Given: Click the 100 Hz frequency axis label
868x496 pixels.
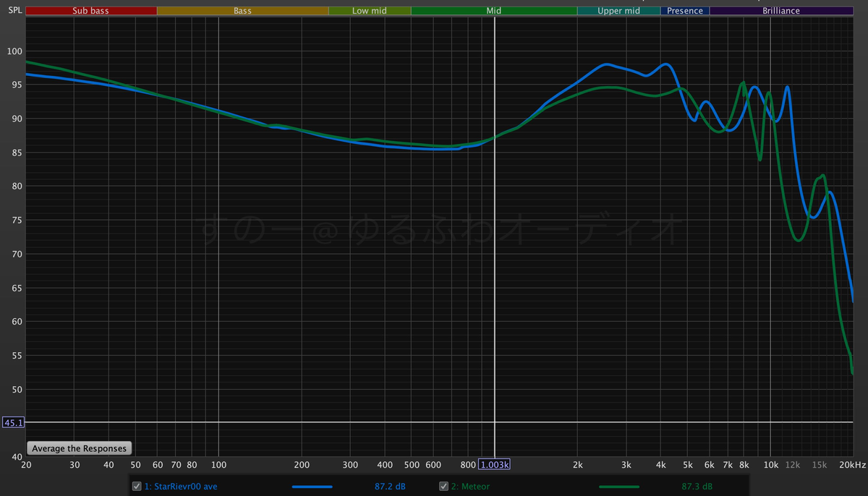Looking at the screenshot, I should (218, 464).
